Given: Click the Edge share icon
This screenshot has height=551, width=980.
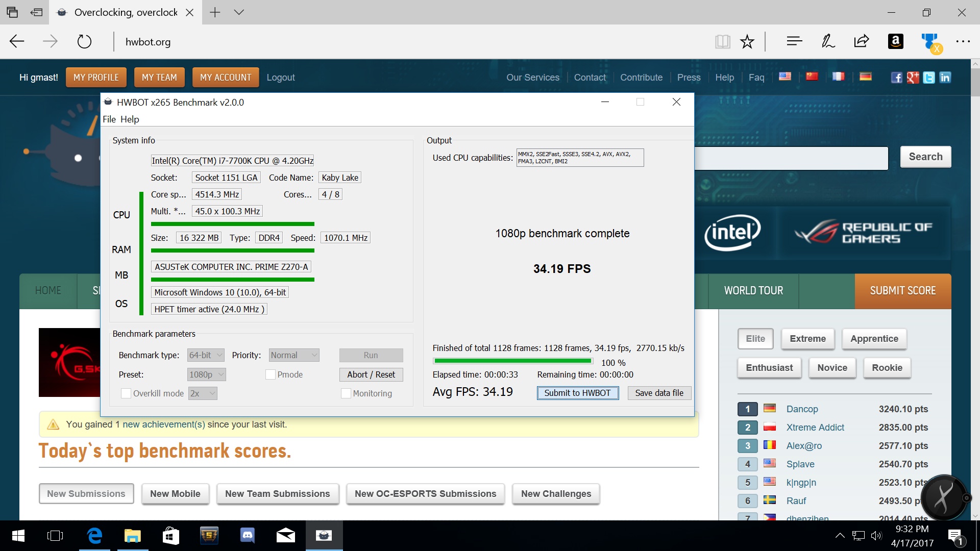Looking at the screenshot, I should tap(862, 41).
